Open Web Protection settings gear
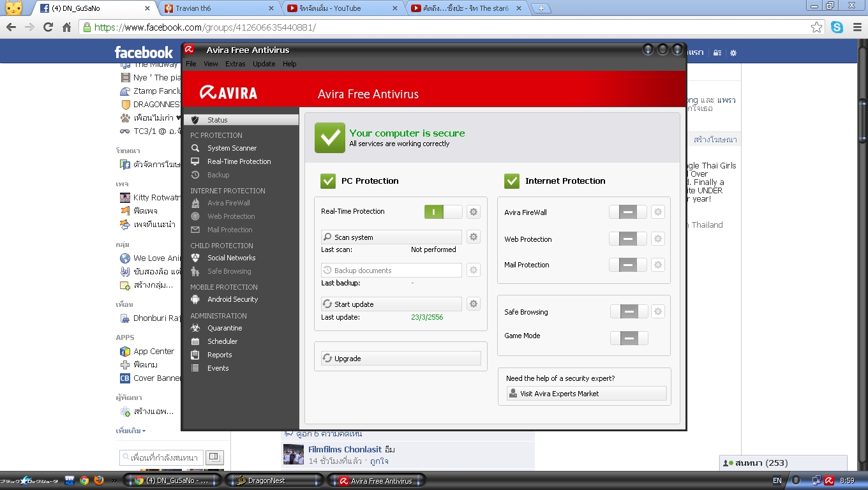The width and height of the screenshot is (868, 490). (658, 239)
